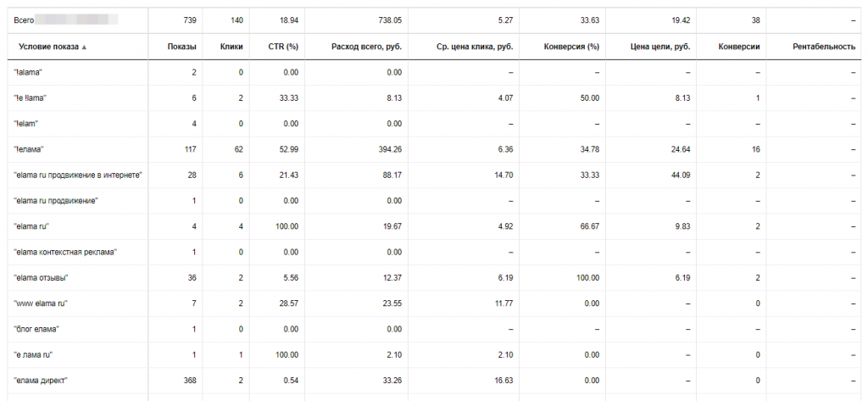The width and height of the screenshot is (868, 401).
Task: Click the sort arrow beside Условие показа
Action: coord(84,47)
